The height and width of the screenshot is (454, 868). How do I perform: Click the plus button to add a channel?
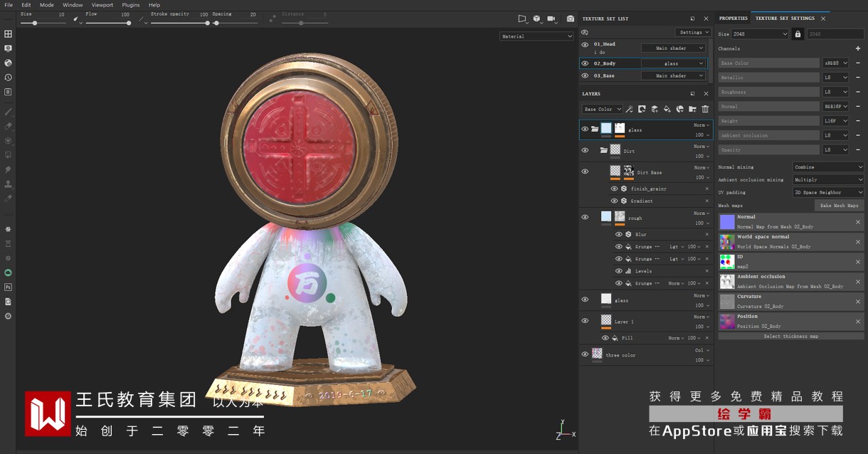(858, 48)
